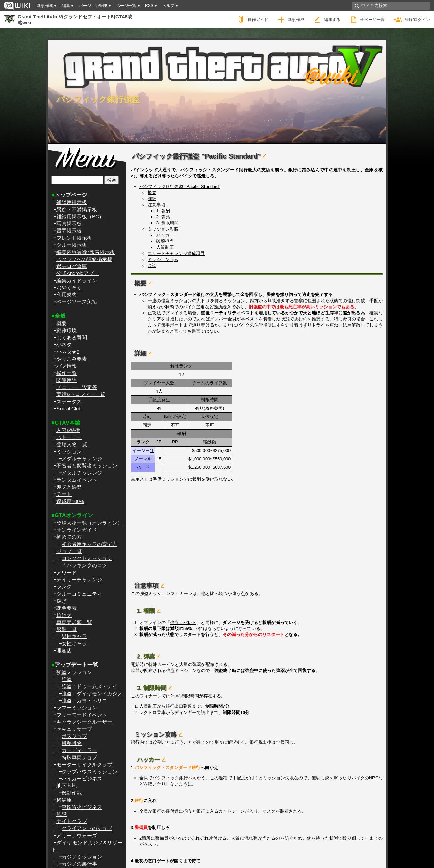Click edit pencil beside 詳細 heading

[150, 353]
